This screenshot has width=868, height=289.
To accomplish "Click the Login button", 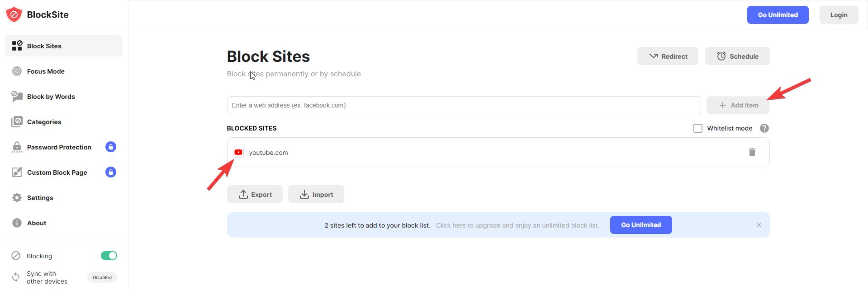I will [x=839, y=14].
